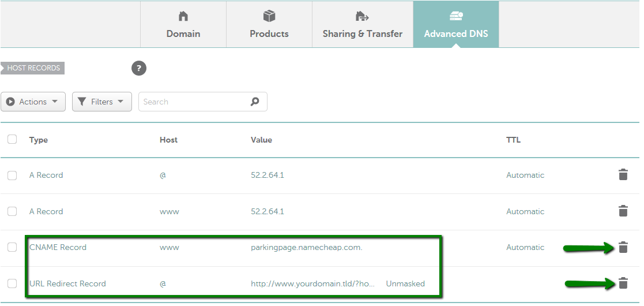Open the Domain tab
This screenshot has height=306, width=644.
coord(183,24)
